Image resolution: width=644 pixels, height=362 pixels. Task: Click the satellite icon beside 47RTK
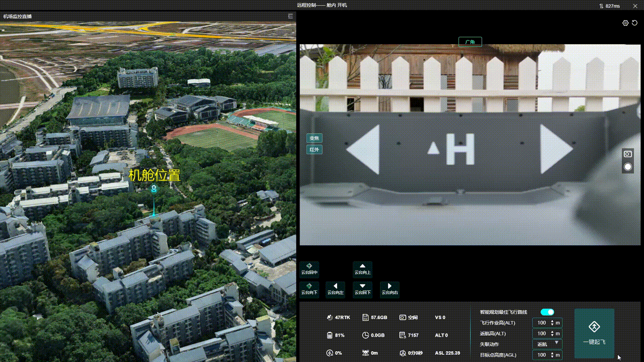(329, 317)
